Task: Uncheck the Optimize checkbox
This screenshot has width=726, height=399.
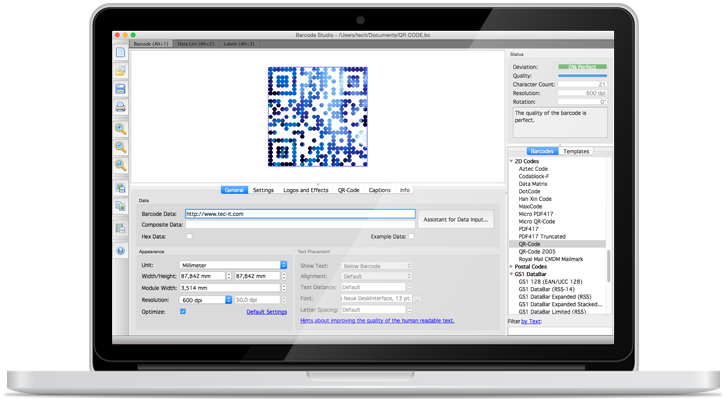Action: coord(183,312)
